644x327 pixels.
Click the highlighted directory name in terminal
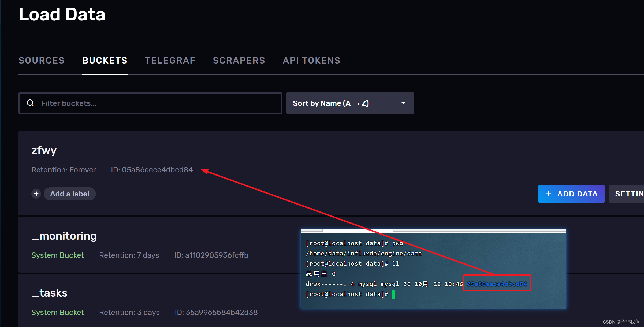[497, 284]
